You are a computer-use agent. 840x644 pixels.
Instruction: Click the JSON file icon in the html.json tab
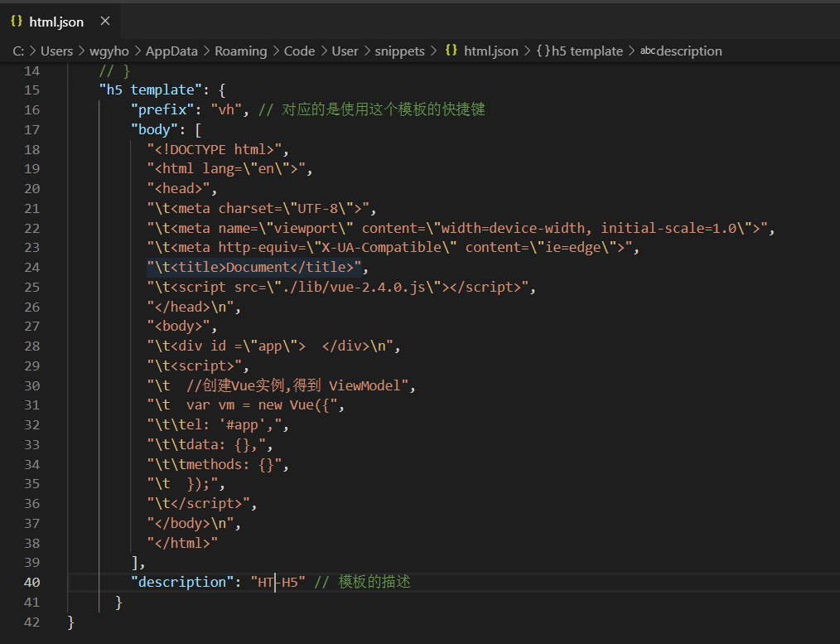pos(16,22)
